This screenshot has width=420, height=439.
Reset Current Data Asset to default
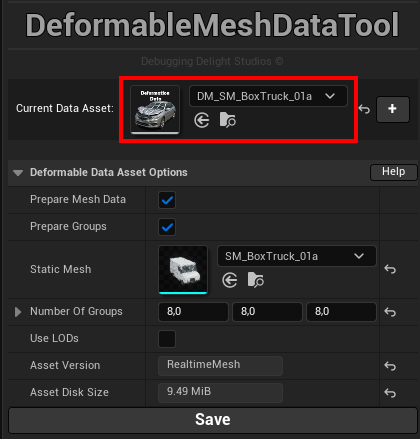click(x=364, y=109)
